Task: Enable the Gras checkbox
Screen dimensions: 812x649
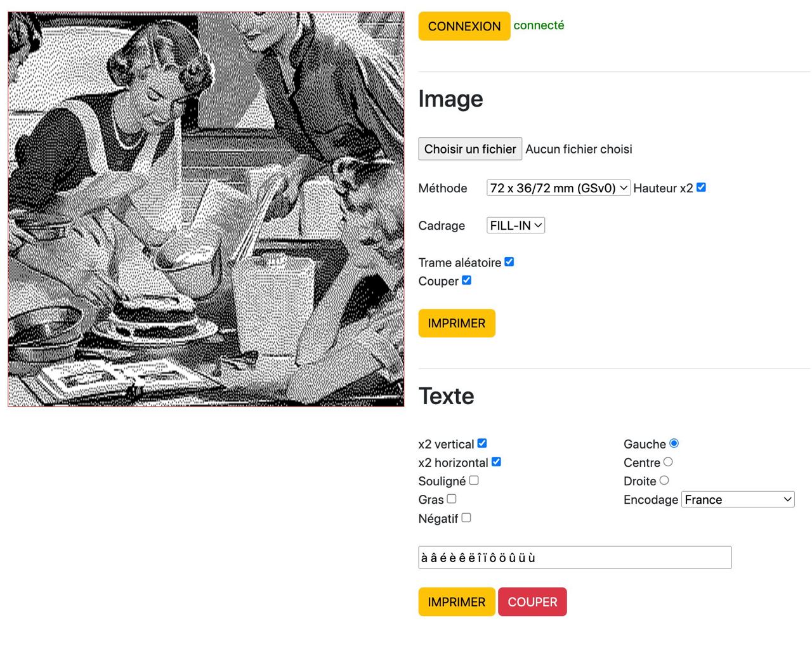Action: click(x=452, y=499)
